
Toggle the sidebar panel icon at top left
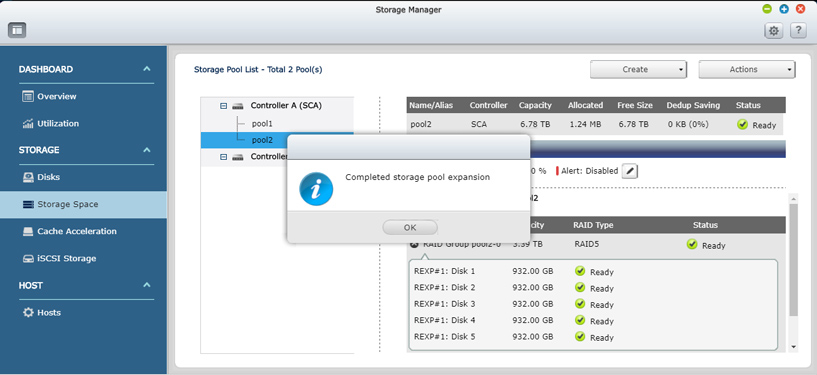tap(17, 30)
